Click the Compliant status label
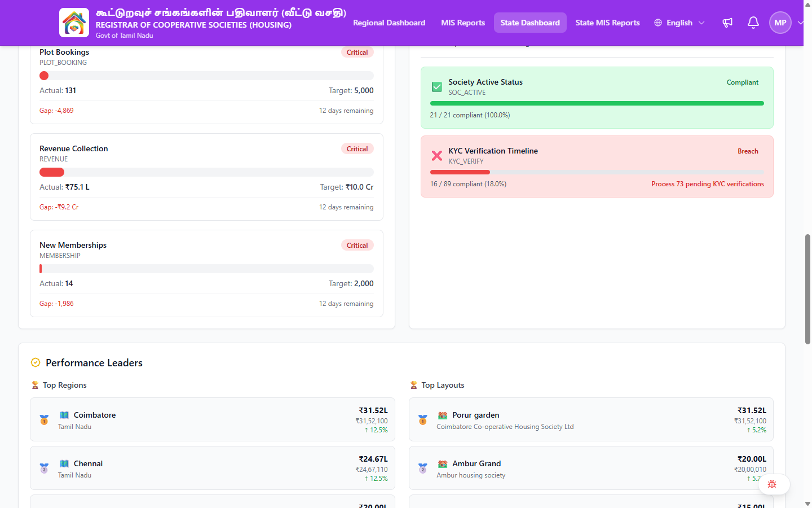Viewport: 812px width, 508px height. [x=742, y=82]
